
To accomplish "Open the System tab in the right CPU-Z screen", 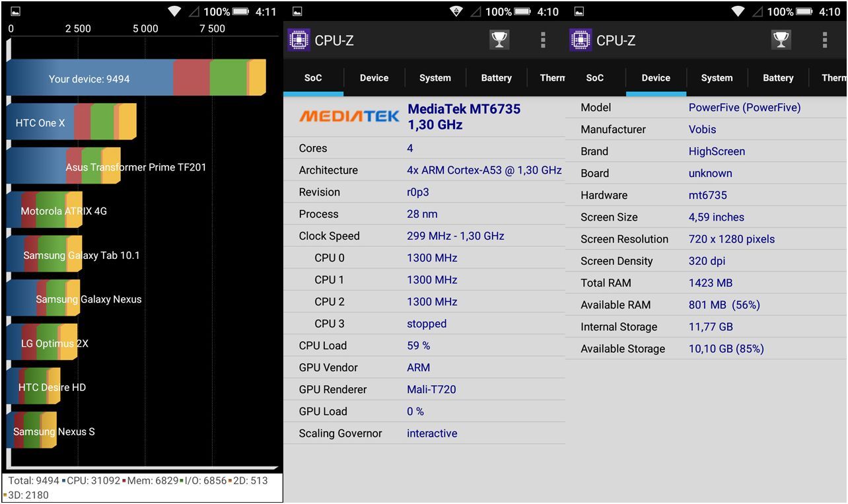I will coord(717,78).
